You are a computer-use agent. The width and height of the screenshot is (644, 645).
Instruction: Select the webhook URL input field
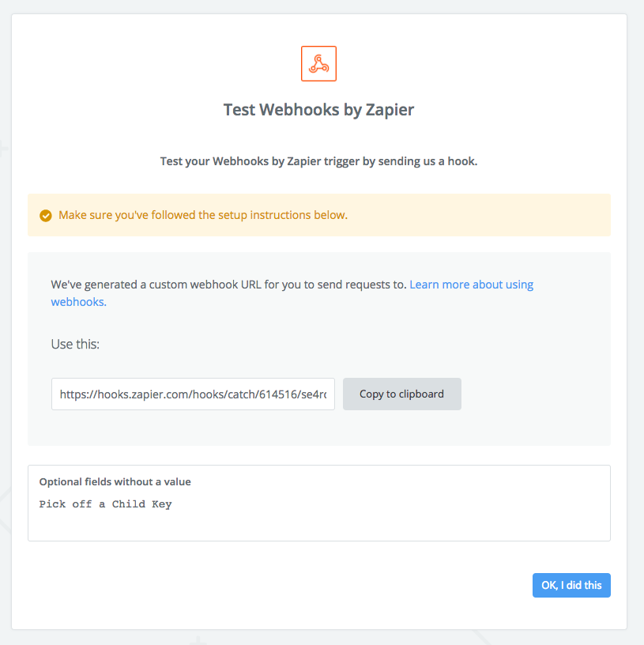[193, 394]
